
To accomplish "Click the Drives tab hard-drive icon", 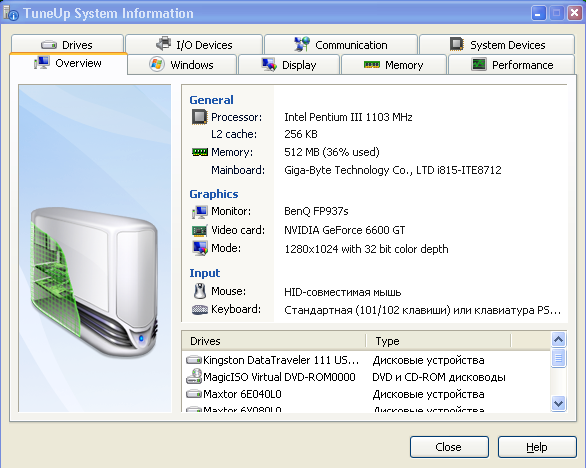I will [49, 45].
